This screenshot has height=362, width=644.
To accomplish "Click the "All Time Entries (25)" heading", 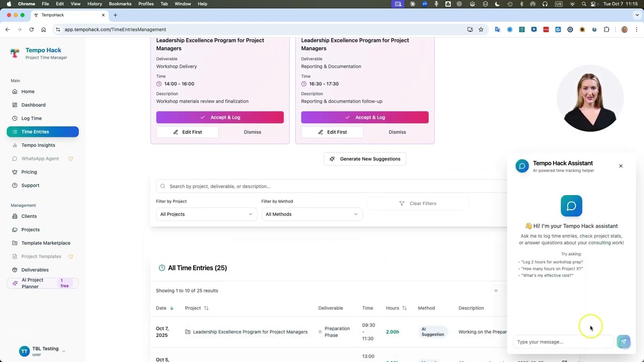I will (197, 268).
